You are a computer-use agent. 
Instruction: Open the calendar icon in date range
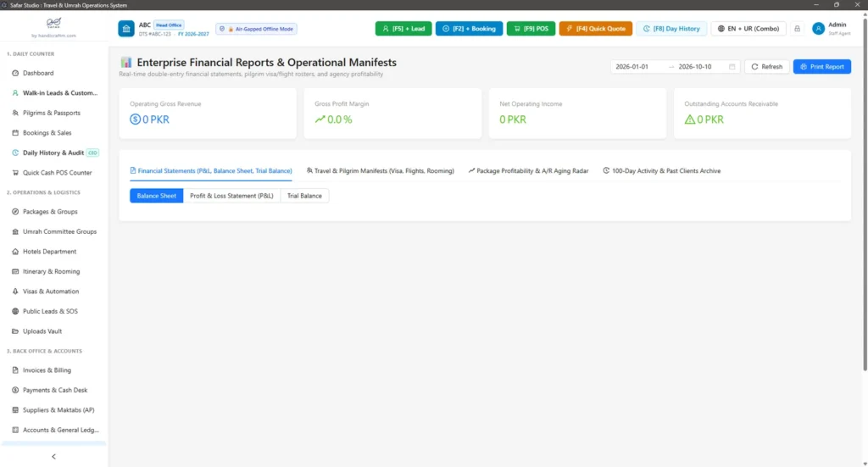[732, 66]
